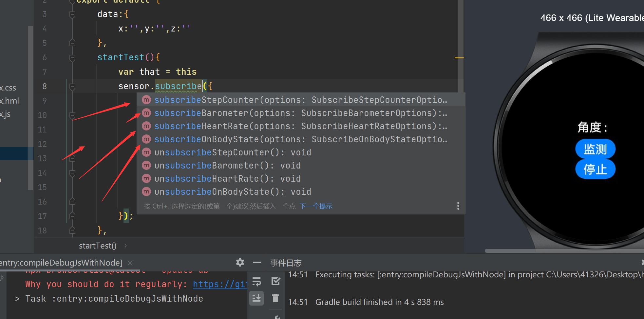Toggle fold marker at line 14
Screen dimensions: 644x319
pyautogui.click(x=72, y=173)
